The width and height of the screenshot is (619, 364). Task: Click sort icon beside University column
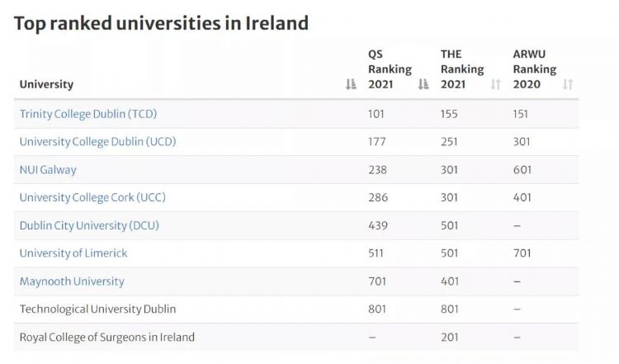[351, 84]
